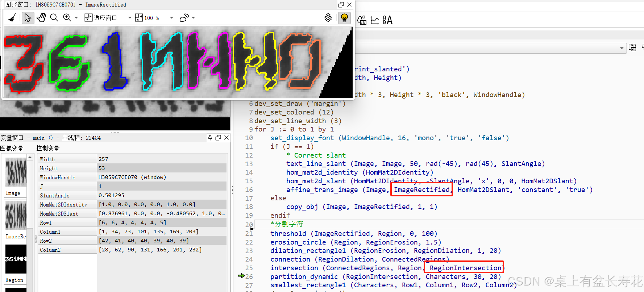Image resolution: width=644 pixels, height=292 pixels.
Task: Pin the variable window panel
Action: tap(210, 138)
